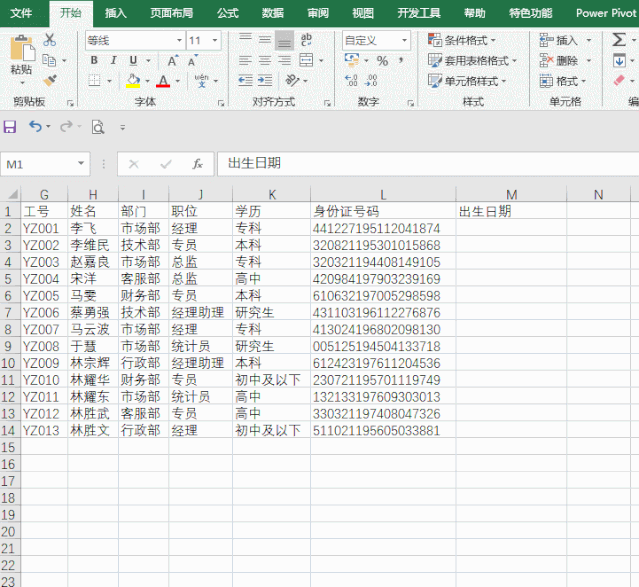Toggle the bottom align button
Image resolution: width=639 pixels, height=587 pixels.
(284, 40)
